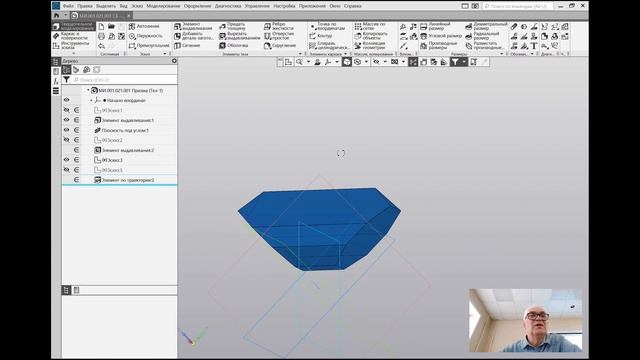Collapse the root part node in tree
640x360 pixels.
pyautogui.click(x=88, y=90)
